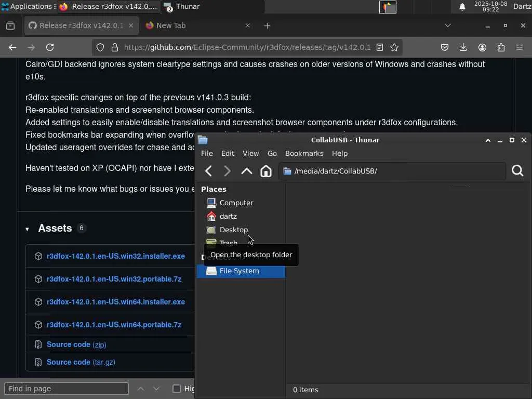Image resolution: width=532 pixels, height=399 pixels.
Task: Click the panel clock 2025-10-08 09:22
Action: point(490,6)
